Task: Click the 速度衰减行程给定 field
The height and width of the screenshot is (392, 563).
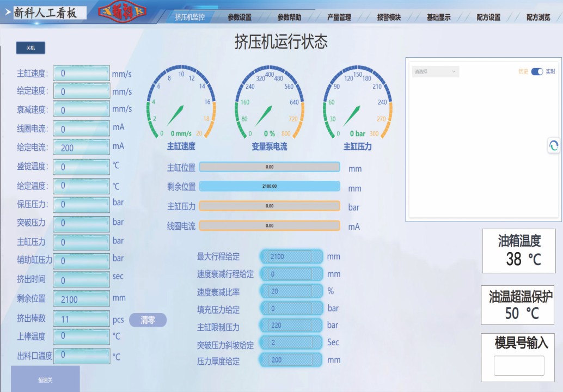Action: point(291,274)
